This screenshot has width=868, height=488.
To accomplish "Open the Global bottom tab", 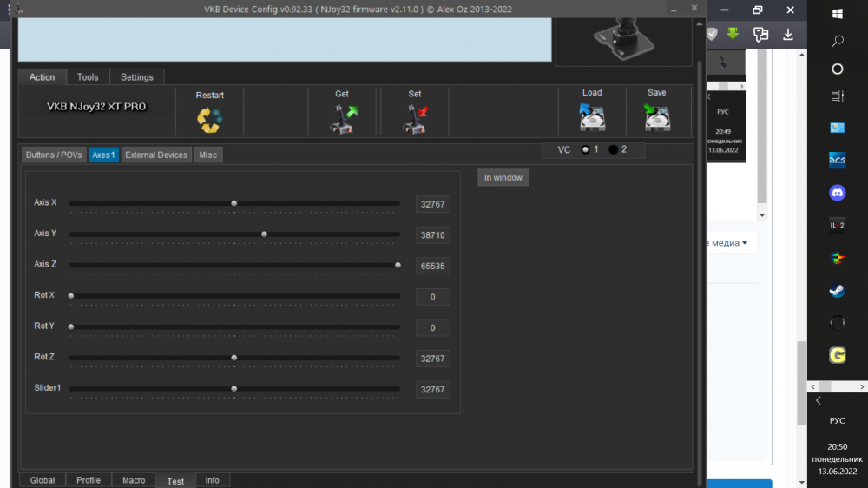I will coord(42,480).
